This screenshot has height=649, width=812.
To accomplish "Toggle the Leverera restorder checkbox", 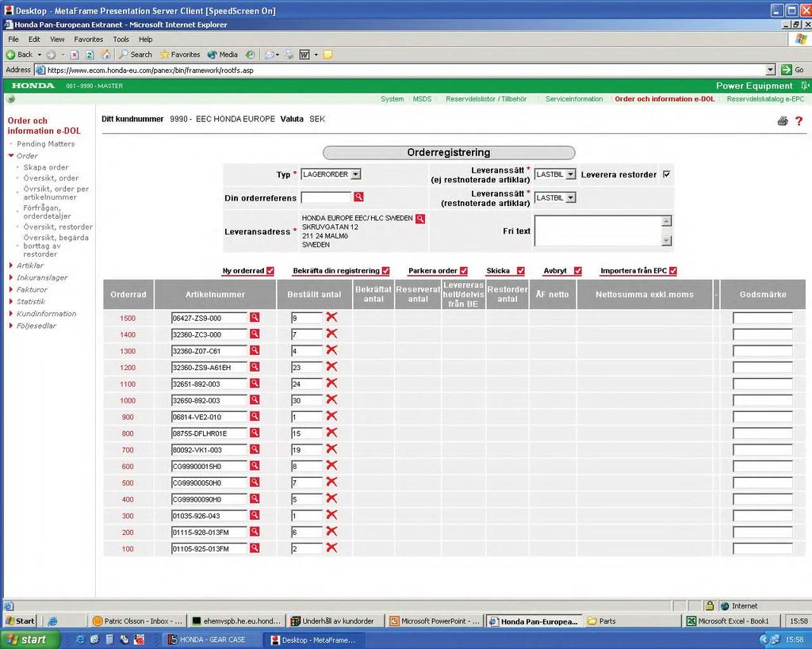I will [x=666, y=174].
